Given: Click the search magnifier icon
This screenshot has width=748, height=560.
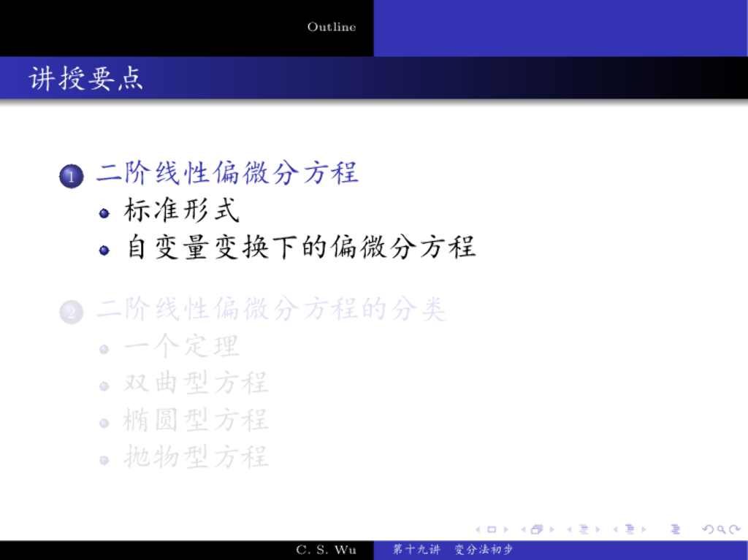Looking at the screenshot, I should (720, 529).
